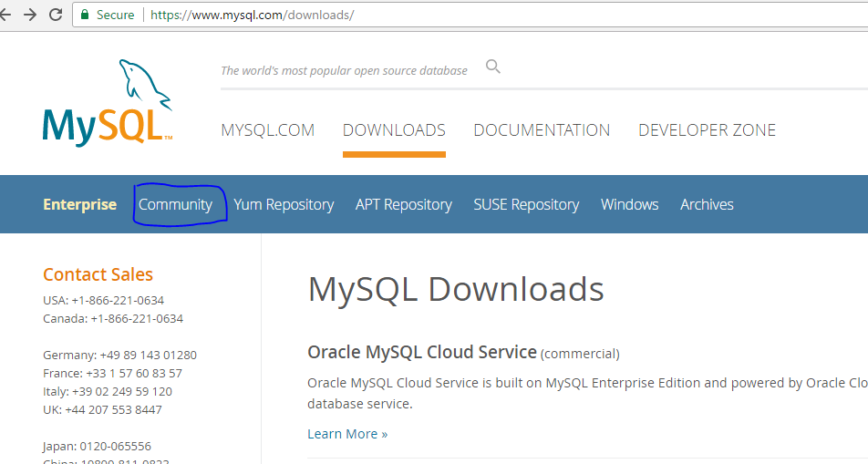
Task: Click the search magnifier icon
Action: (493, 67)
